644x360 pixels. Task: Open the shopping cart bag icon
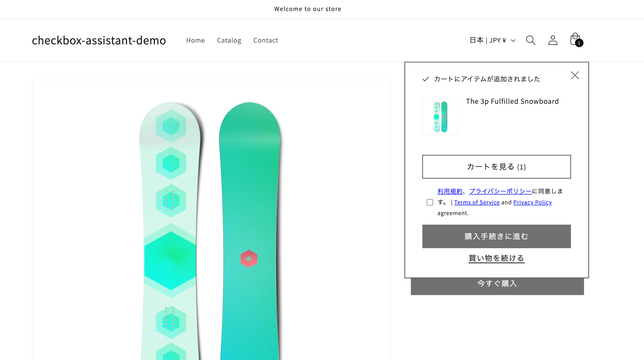point(575,40)
